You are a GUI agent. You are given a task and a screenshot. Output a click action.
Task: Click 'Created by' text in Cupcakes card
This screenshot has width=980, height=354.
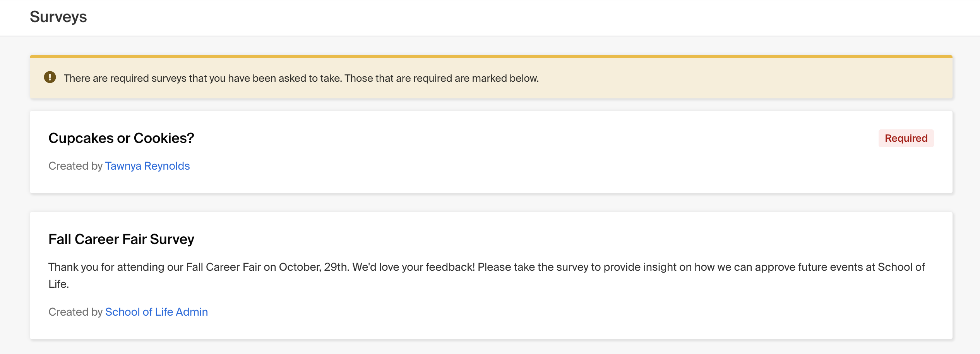pos(75,166)
